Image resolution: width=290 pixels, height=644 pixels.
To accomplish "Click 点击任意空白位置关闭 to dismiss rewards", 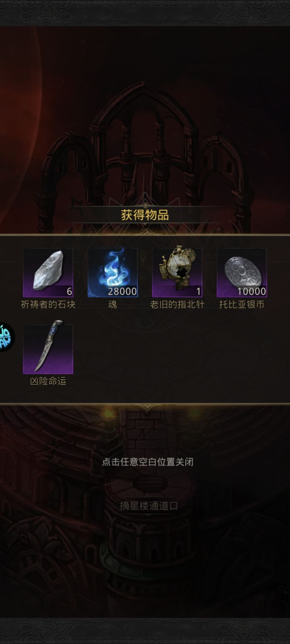I will [147, 462].
